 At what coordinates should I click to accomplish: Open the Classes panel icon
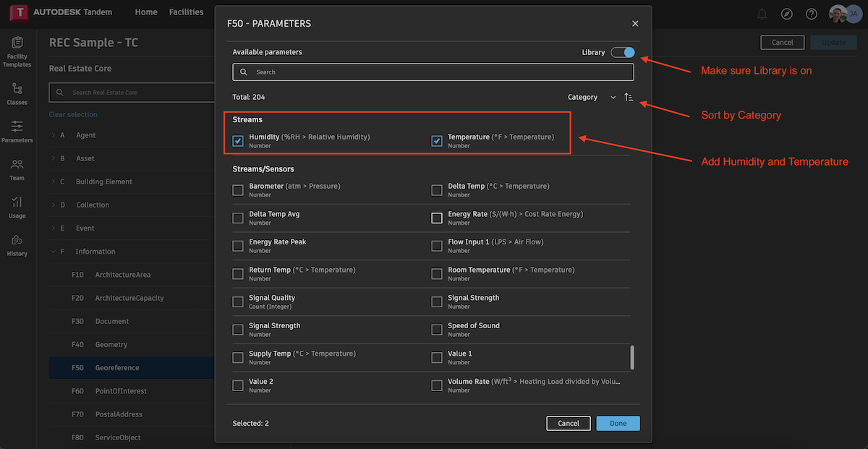[17, 93]
